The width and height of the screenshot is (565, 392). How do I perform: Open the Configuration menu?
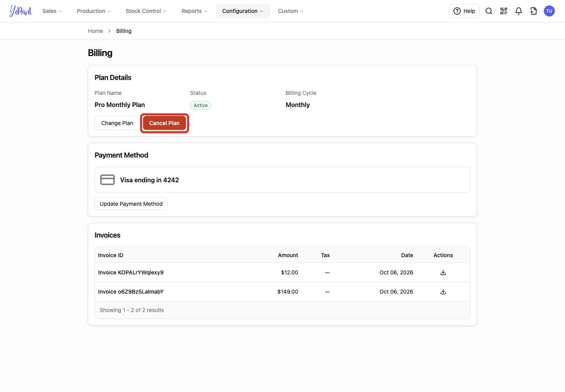tap(243, 11)
